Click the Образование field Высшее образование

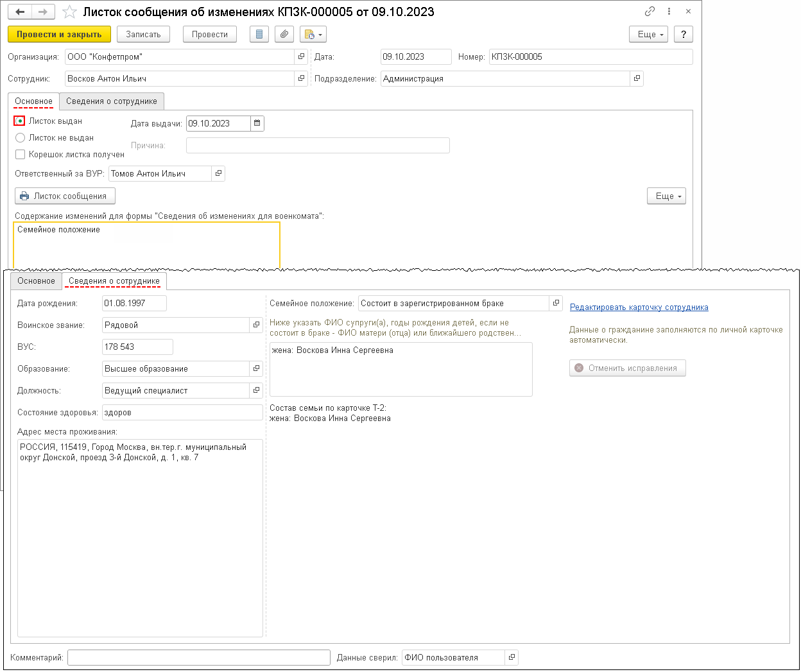176,368
